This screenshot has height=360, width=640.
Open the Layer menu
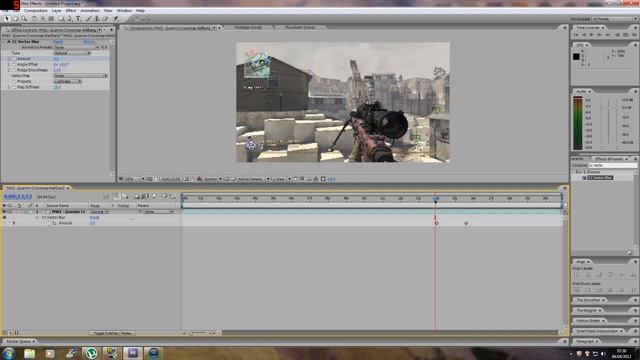[x=56, y=11]
